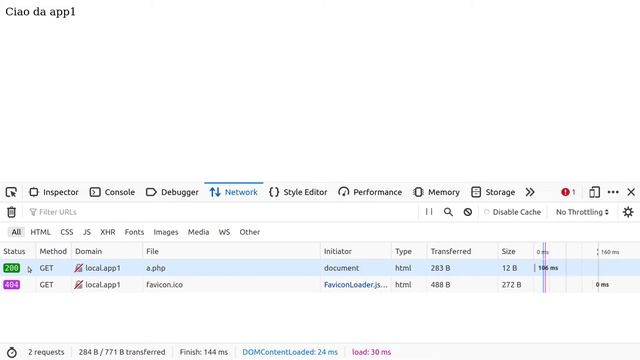Select the Network tab
Image resolution: width=640 pixels, height=360 pixels.
coord(233,192)
